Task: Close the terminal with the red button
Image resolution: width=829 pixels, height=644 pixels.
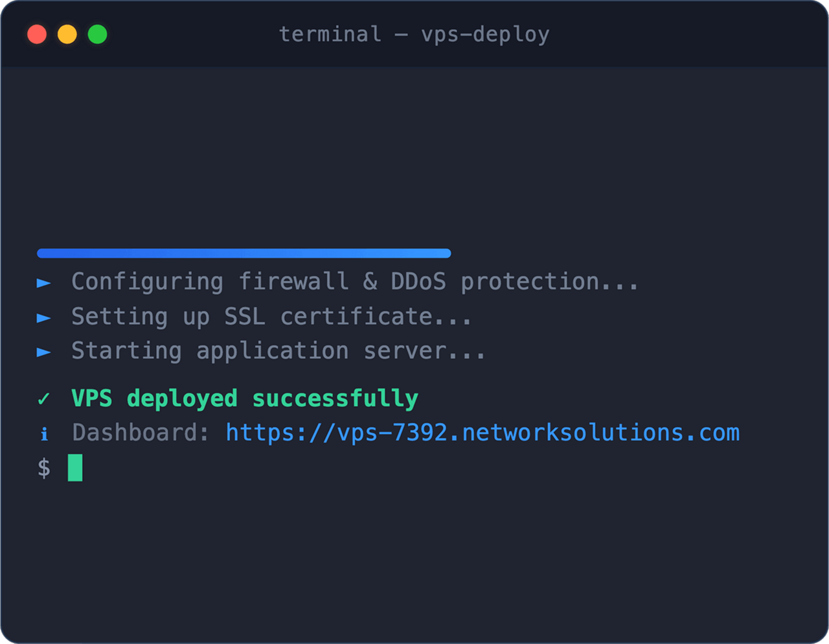Action: tap(37, 34)
